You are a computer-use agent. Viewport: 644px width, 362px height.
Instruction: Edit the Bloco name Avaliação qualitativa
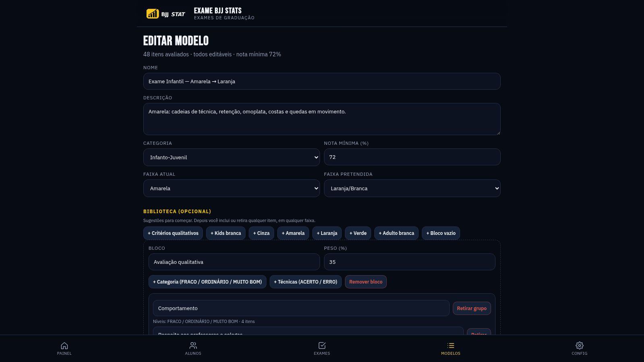(x=234, y=262)
